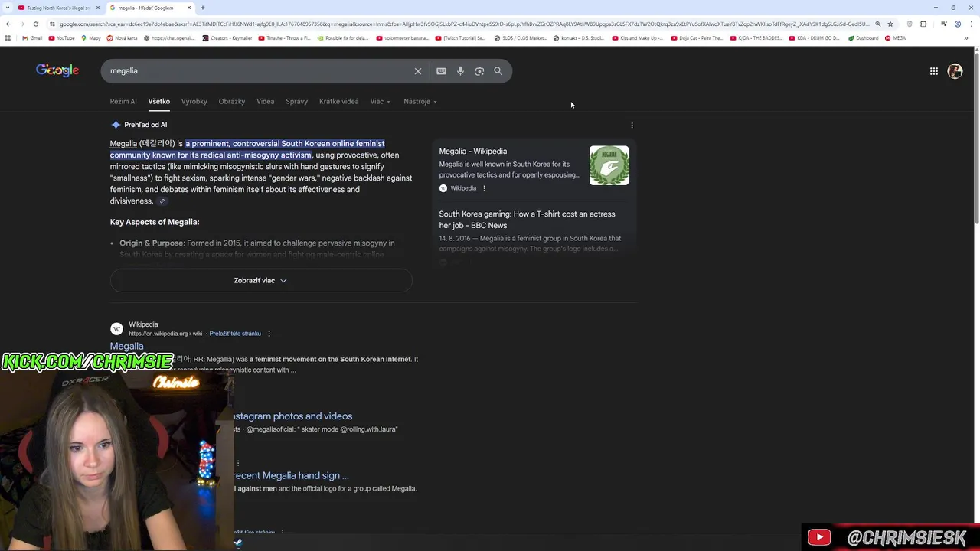This screenshot has width=980, height=551.
Task: Switch to Správy tab
Action: click(x=296, y=101)
